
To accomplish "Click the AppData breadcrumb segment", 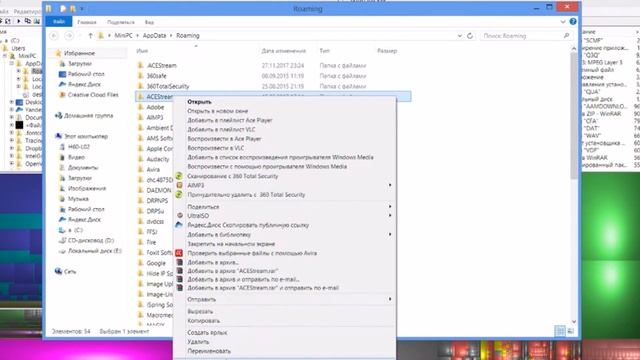I will click(x=154, y=36).
